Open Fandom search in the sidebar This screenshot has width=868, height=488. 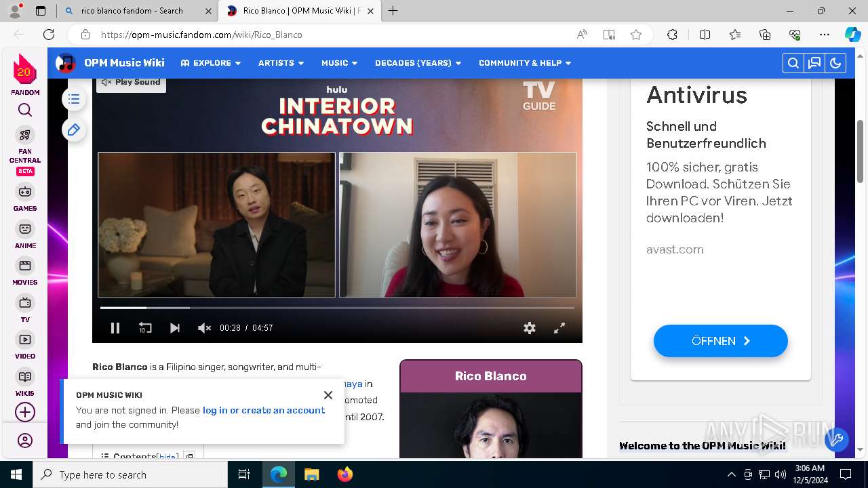coord(25,110)
